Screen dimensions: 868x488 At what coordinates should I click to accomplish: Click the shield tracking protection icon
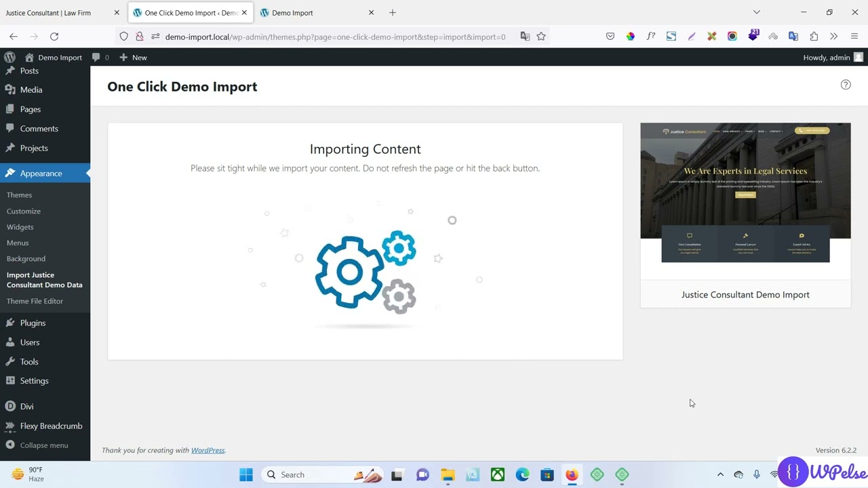(123, 37)
